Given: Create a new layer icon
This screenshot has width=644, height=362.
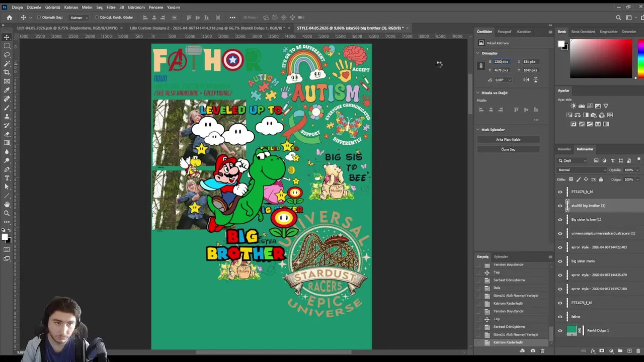Looking at the screenshot, I should 629,351.
